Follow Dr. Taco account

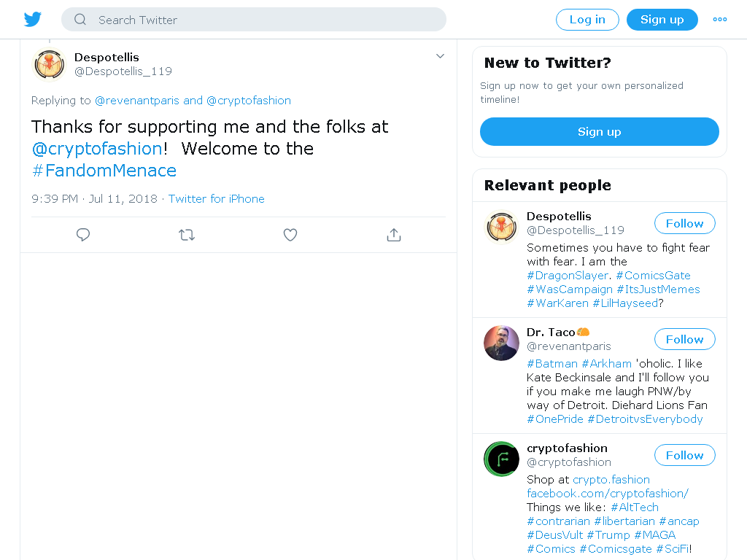click(684, 340)
